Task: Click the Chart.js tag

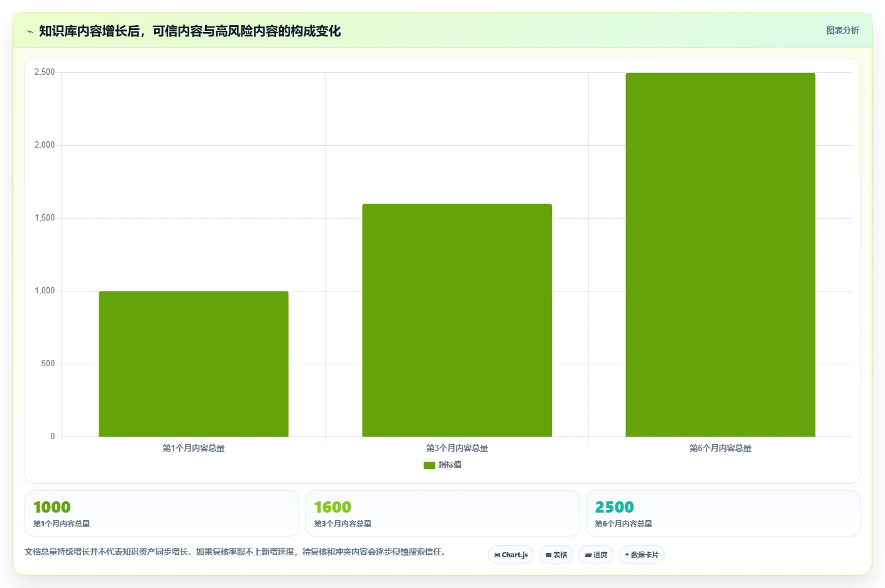Action: 511,555
